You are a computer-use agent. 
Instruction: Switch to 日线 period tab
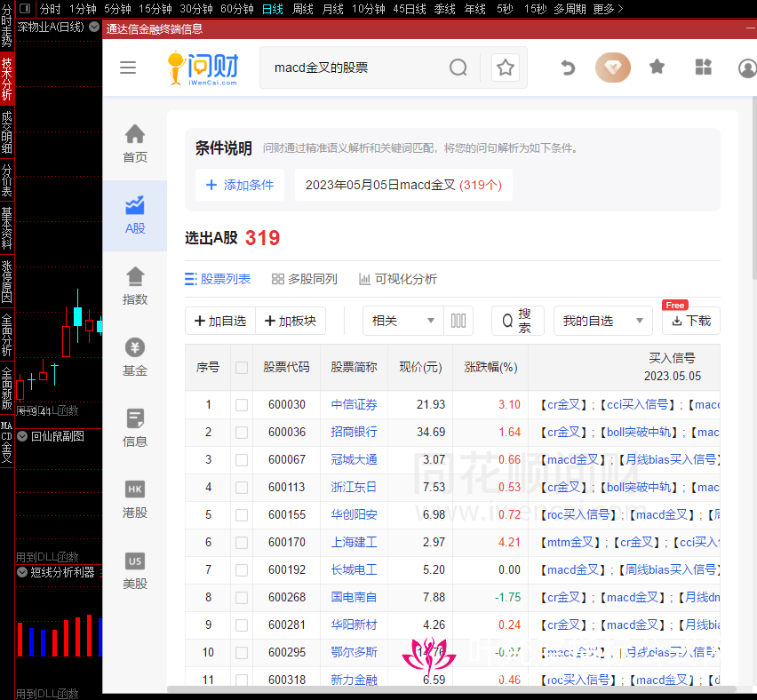pyautogui.click(x=273, y=9)
